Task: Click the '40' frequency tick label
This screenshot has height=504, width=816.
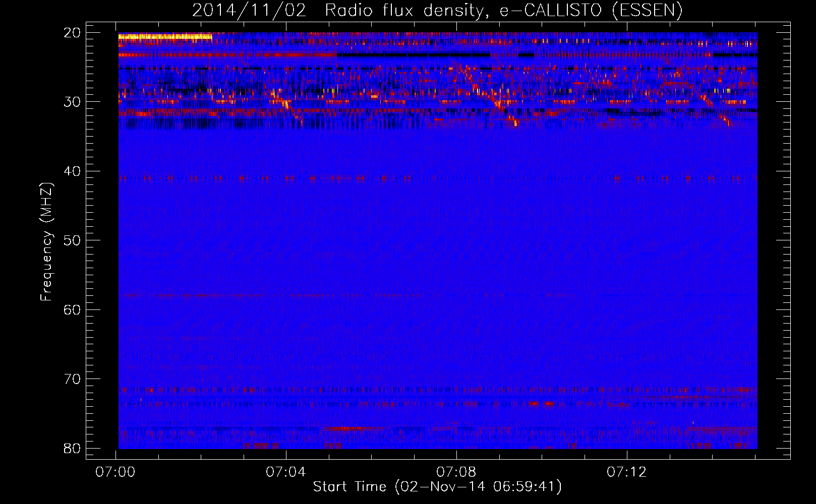Action: tap(73, 171)
